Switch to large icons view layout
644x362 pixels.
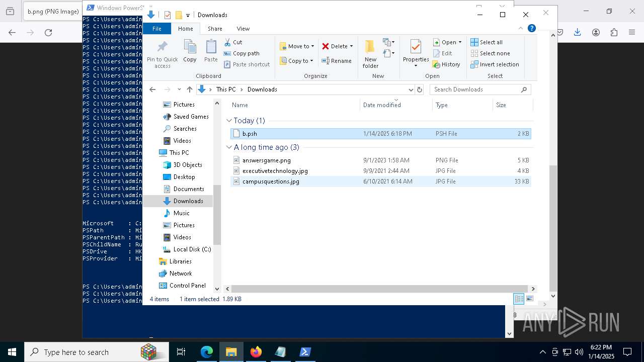[x=530, y=299]
